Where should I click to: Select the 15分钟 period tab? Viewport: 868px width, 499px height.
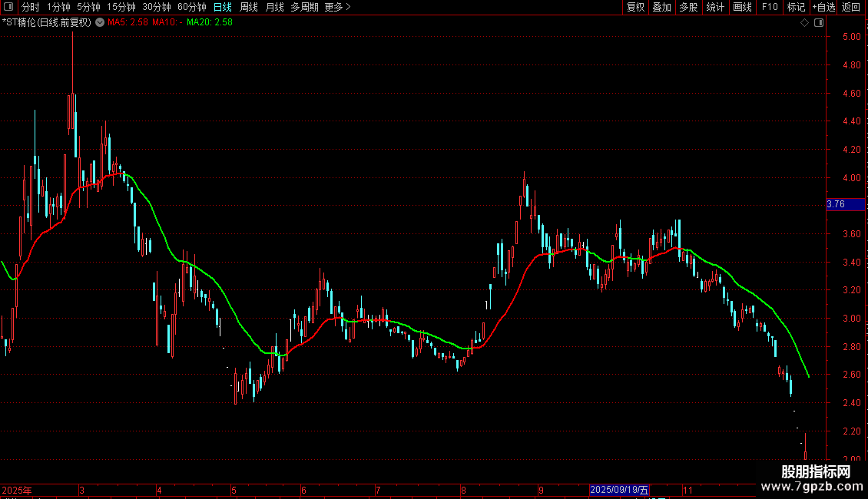pos(121,7)
